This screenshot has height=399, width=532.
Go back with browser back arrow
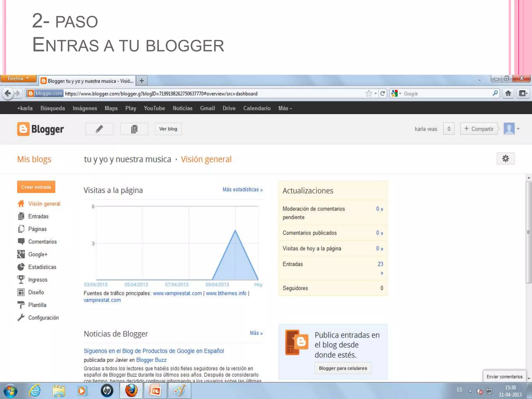click(8, 93)
